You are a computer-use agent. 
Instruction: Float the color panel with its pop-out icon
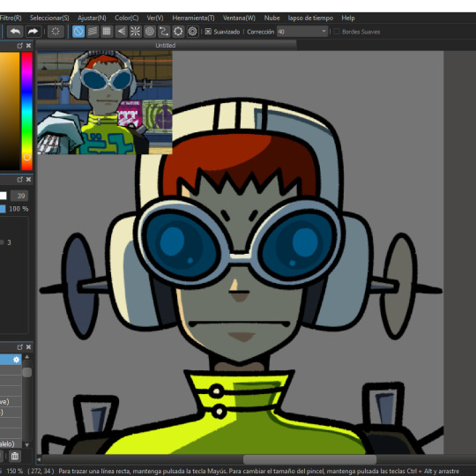coord(20,46)
